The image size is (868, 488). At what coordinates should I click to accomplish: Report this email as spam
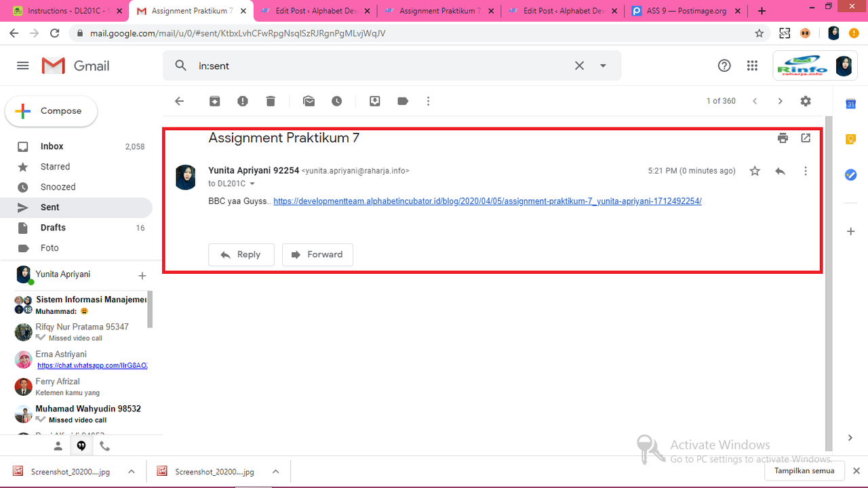(243, 101)
